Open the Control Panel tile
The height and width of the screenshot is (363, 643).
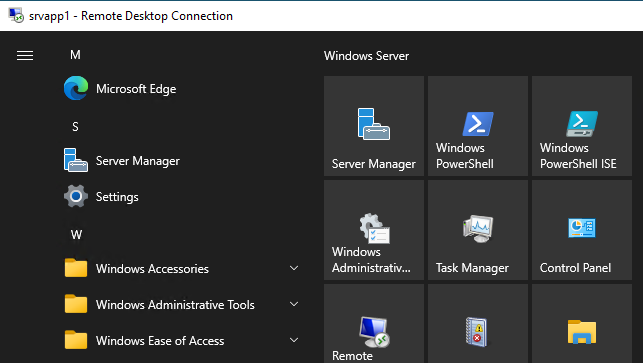pos(582,230)
